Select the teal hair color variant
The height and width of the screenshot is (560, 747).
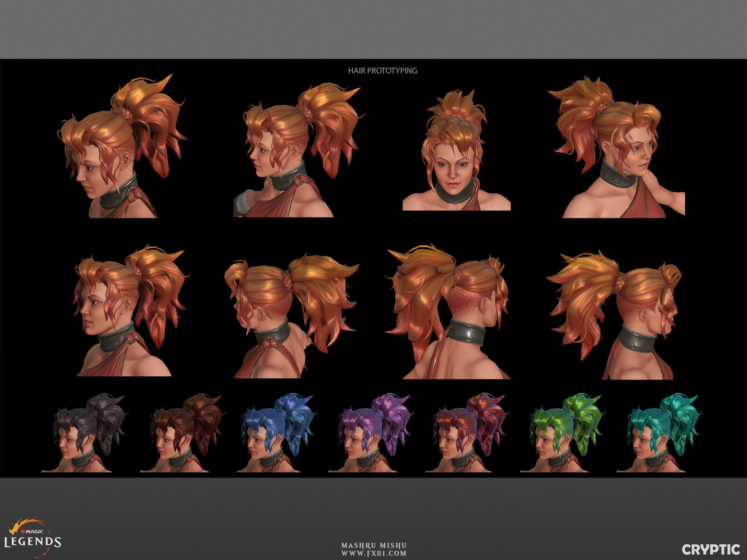(659, 433)
